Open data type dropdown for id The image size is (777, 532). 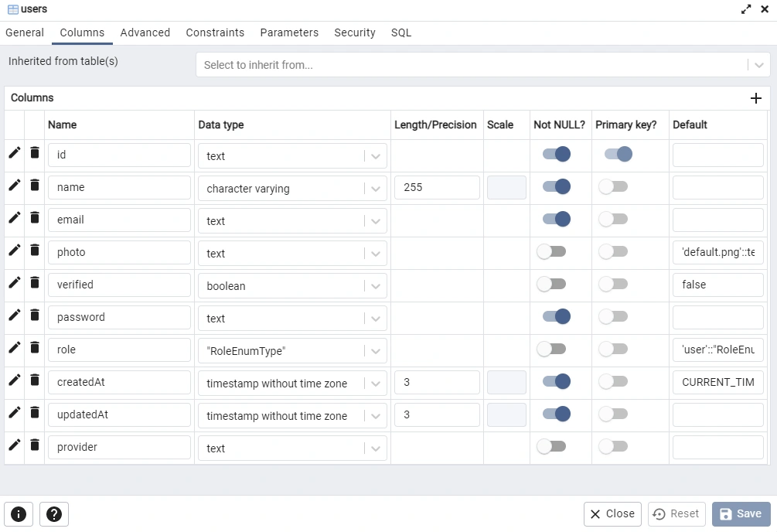point(292,156)
